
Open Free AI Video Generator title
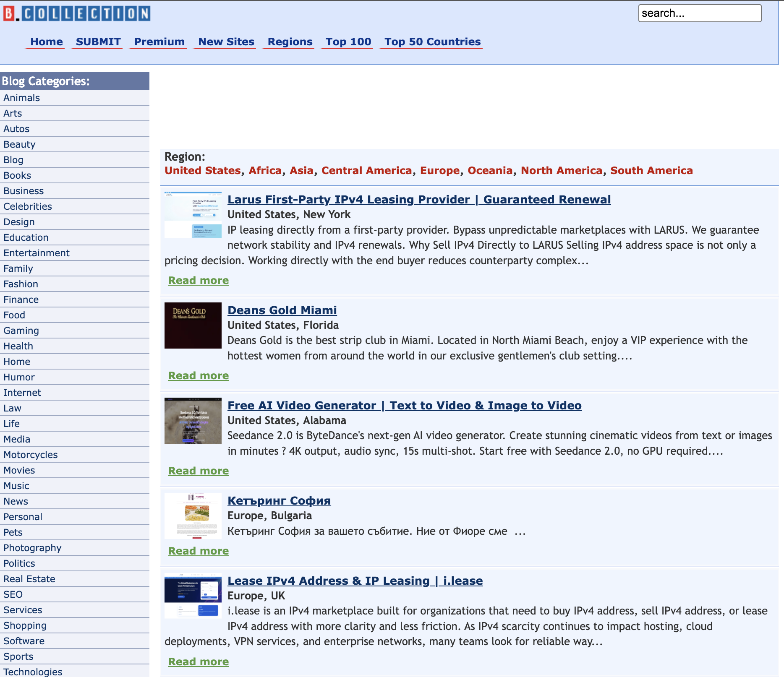(405, 406)
